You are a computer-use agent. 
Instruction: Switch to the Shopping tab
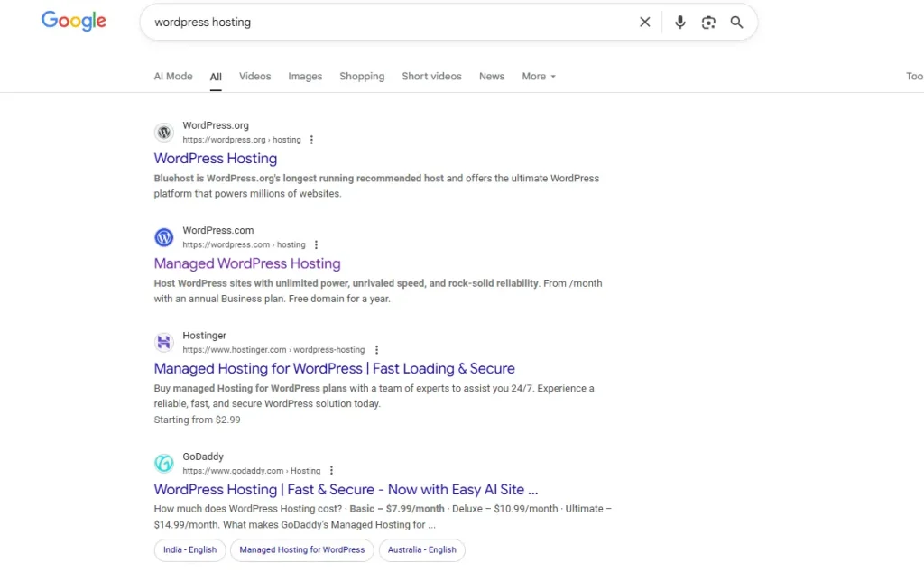[x=362, y=76]
